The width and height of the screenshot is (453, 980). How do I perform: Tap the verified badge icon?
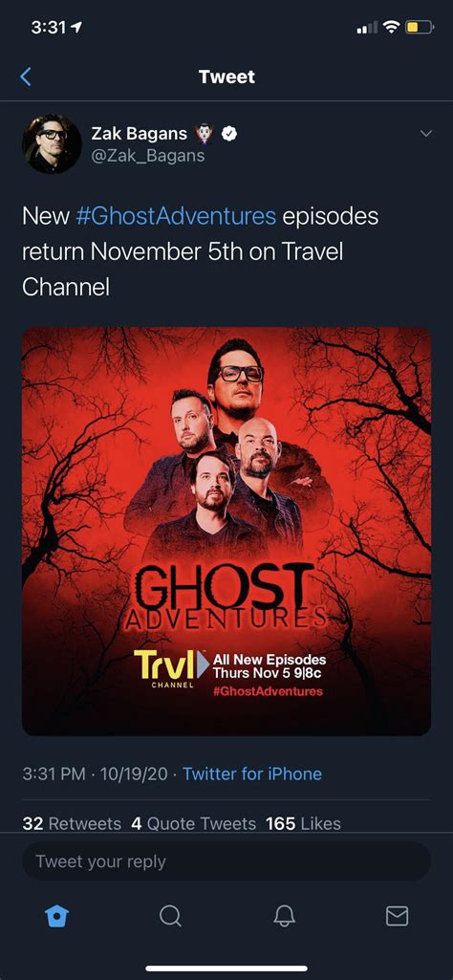(229, 133)
